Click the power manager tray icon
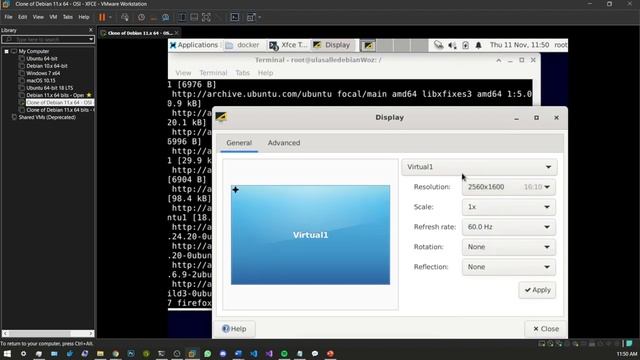 465,45
